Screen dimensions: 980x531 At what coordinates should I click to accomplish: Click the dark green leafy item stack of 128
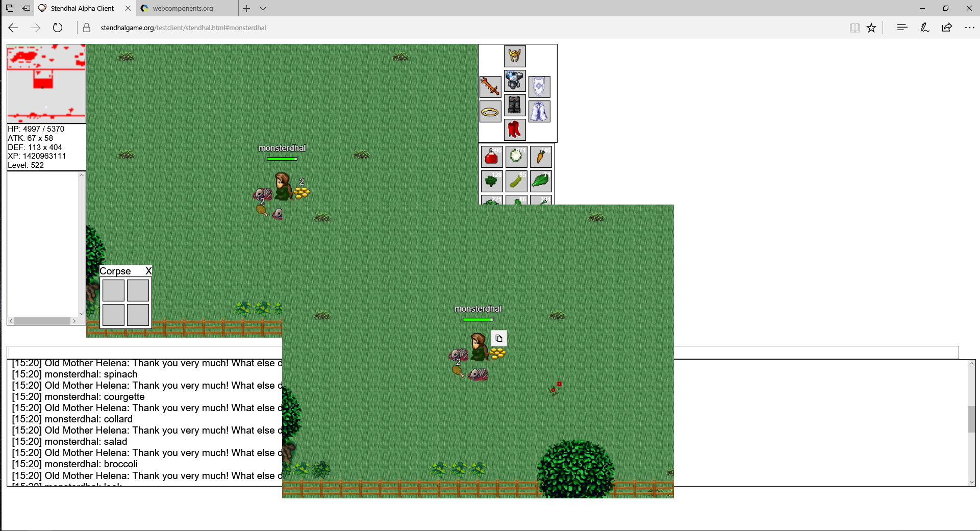[x=492, y=181]
